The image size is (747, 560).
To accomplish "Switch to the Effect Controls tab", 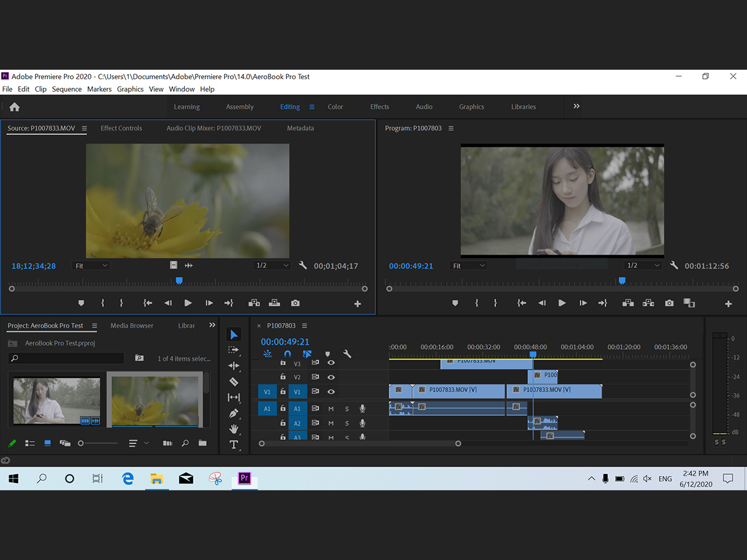I will click(121, 128).
